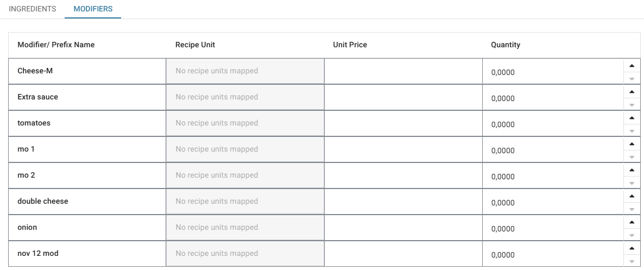
Task: Decrement double cheese quantity with down arrow
Action: (x=631, y=209)
